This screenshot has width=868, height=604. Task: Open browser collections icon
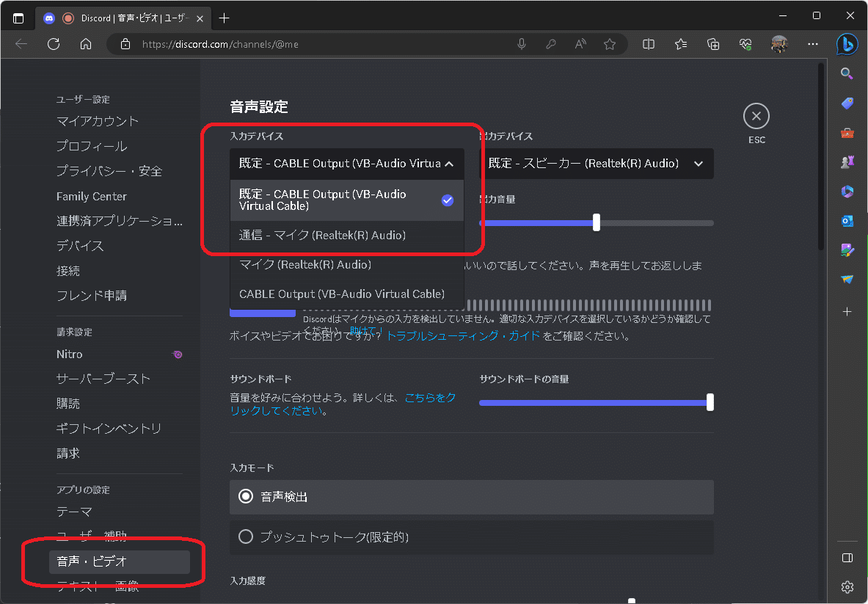(714, 44)
